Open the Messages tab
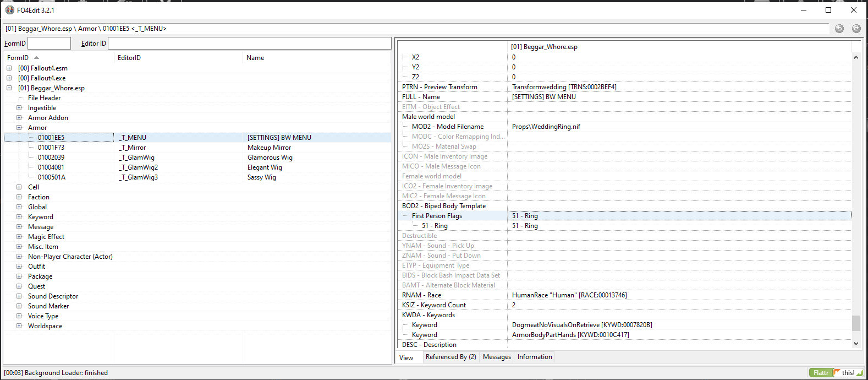 click(x=497, y=357)
